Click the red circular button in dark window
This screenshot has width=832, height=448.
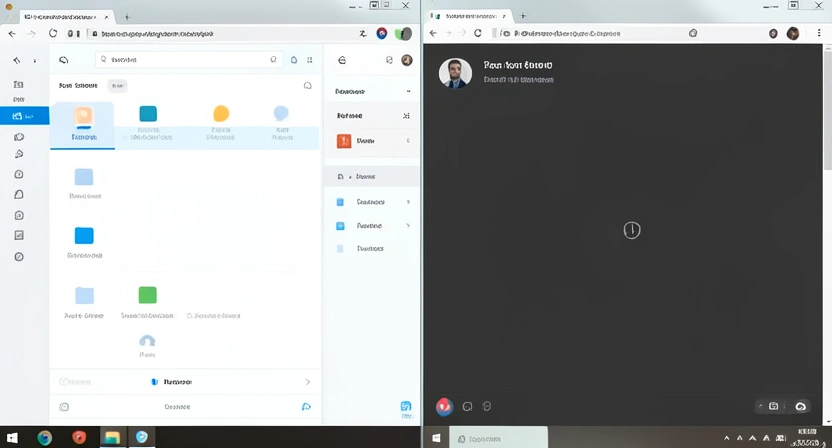pyautogui.click(x=444, y=407)
